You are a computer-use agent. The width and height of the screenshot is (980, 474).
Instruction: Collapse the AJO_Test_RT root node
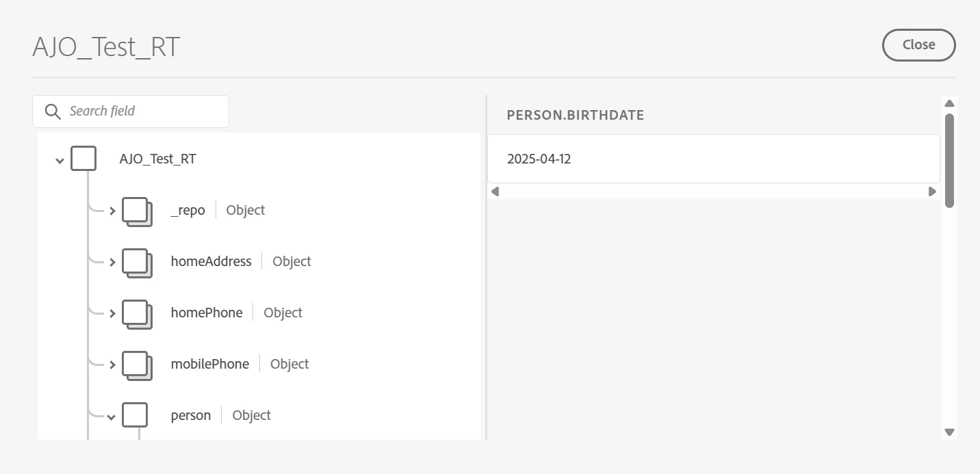tap(60, 160)
